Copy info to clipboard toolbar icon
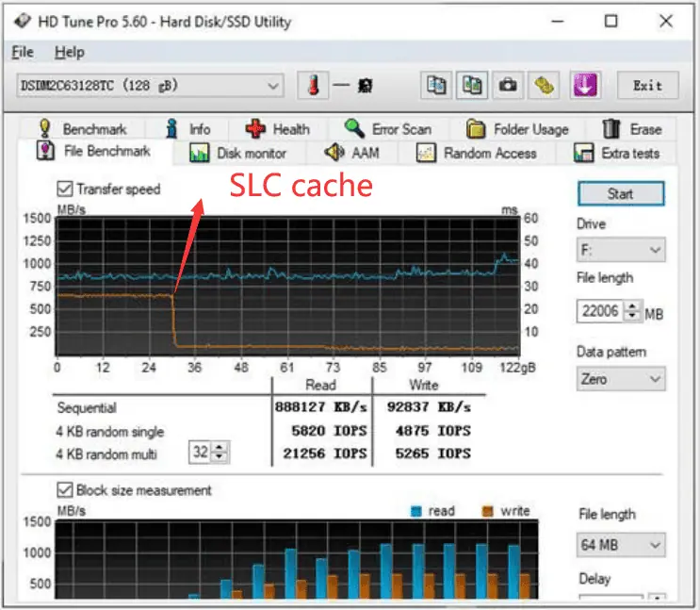The width and height of the screenshot is (700, 610). (x=436, y=85)
